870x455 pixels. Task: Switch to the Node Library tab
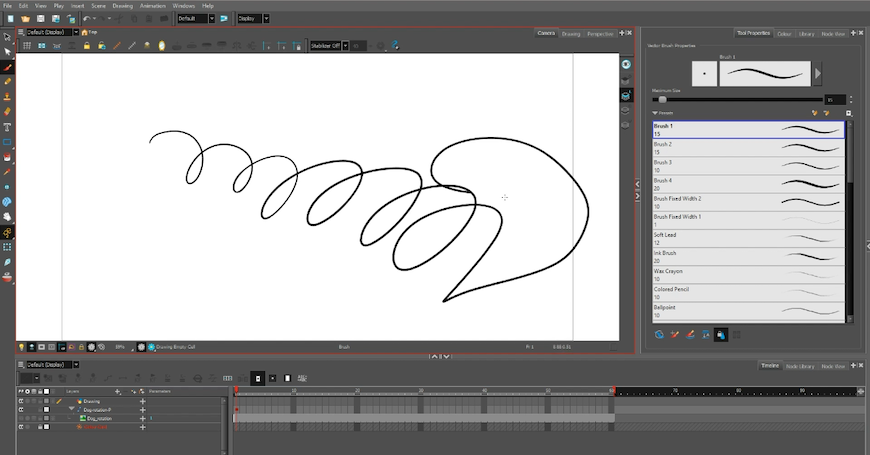[x=800, y=366]
